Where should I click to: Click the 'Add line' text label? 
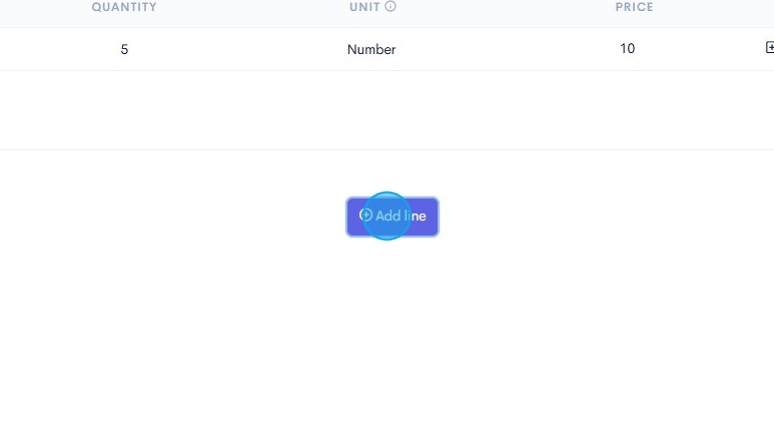click(401, 216)
